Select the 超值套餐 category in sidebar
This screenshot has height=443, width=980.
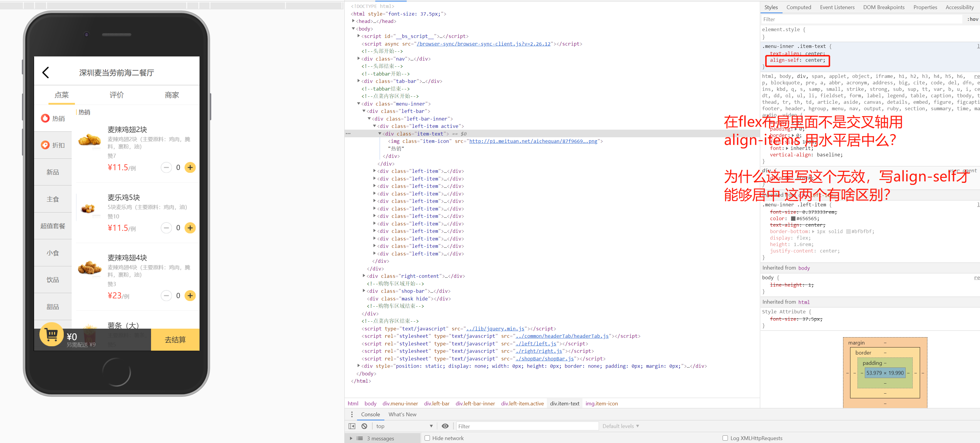coord(53,226)
